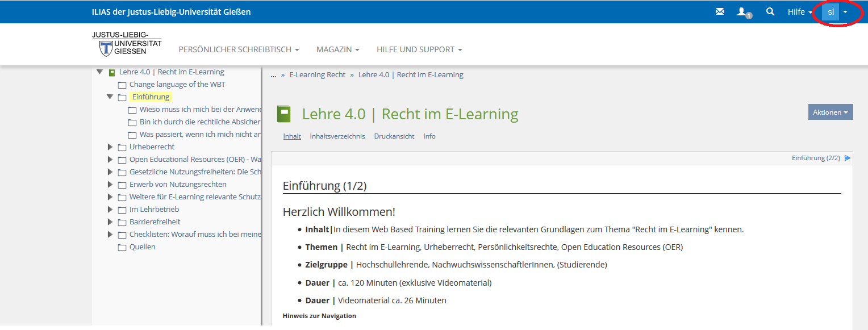Click the folder icon next to Quellen

click(x=122, y=247)
